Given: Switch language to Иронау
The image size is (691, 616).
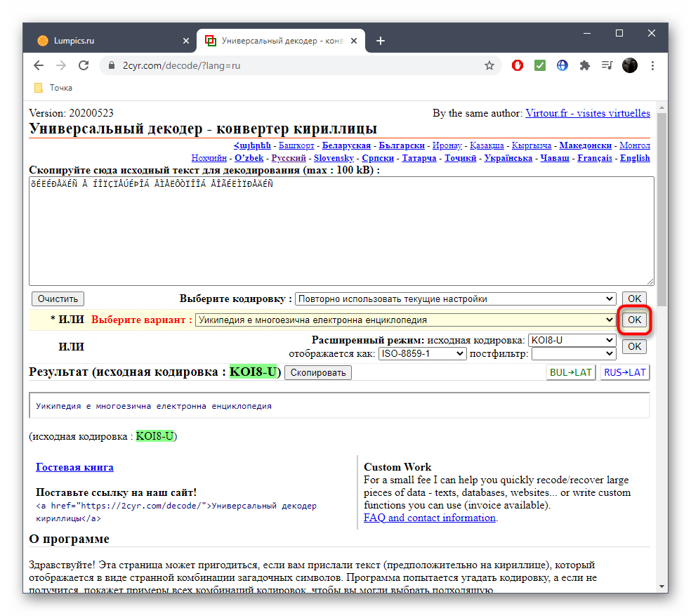Looking at the screenshot, I should coord(447,145).
